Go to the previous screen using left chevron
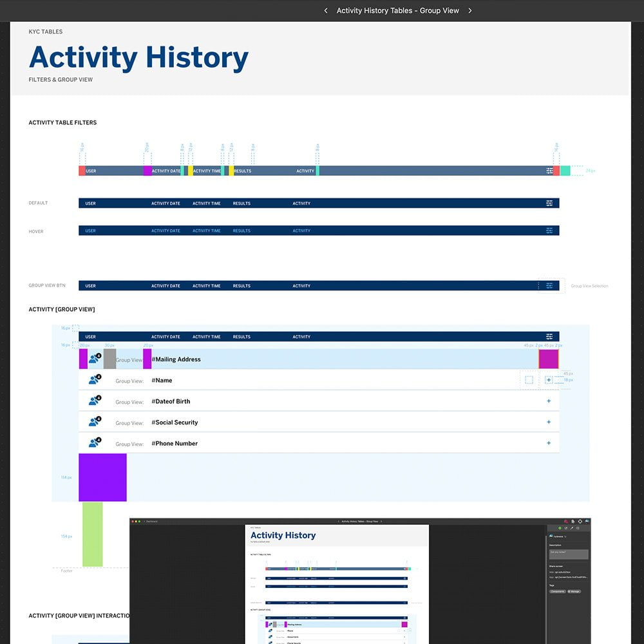 [x=326, y=10]
